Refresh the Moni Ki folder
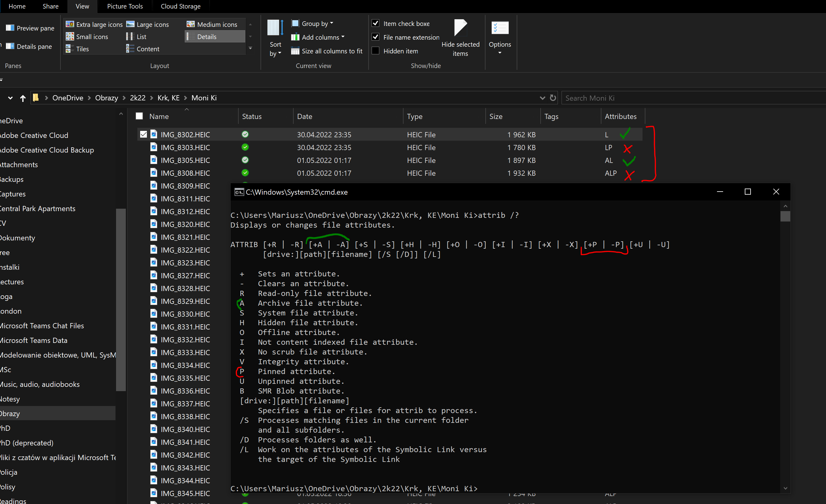This screenshot has height=504, width=826. 553,98
